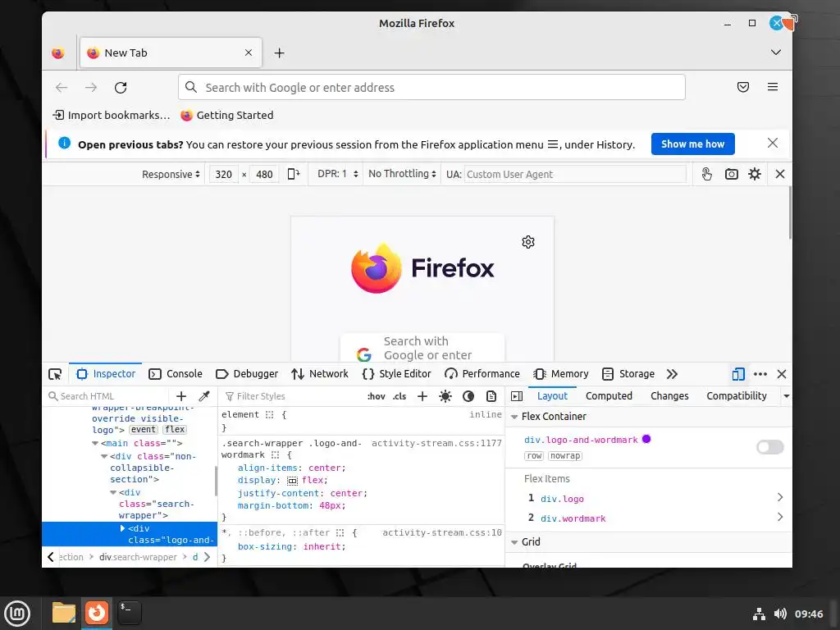Switch to the Changes sidebar tab
840x630 pixels.
click(669, 396)
